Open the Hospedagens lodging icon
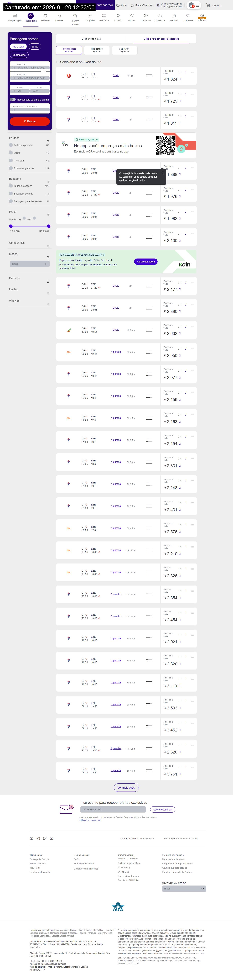 15,16
